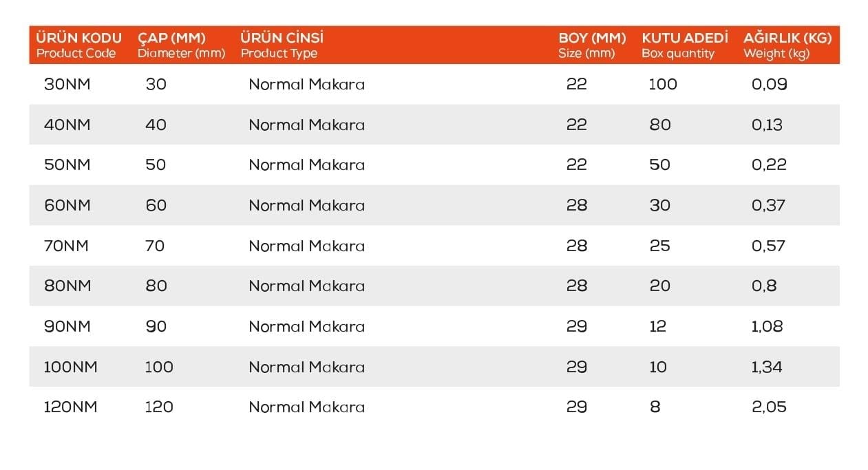This screenshot has height=470, width=868.
Task: Click the BOY (MM) column header
Action: (592, 45)
